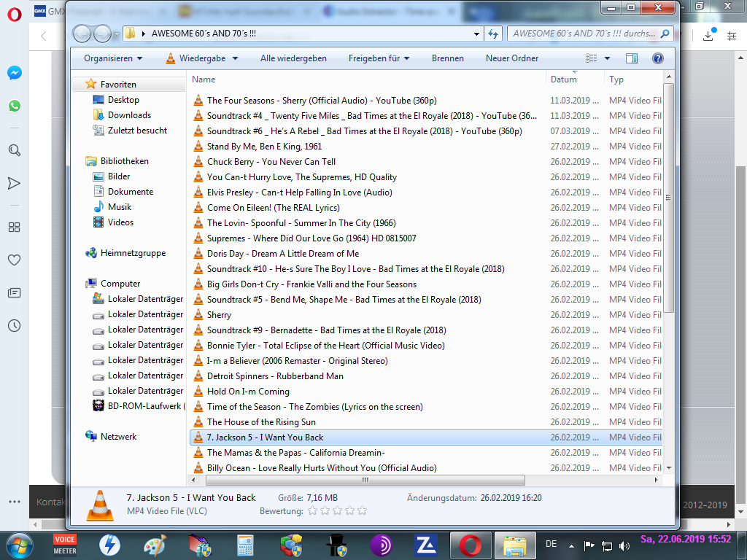This screenshot has width=747, height=560.
Task: Open recent pages dropdown arrow
Action: point(117,34)
